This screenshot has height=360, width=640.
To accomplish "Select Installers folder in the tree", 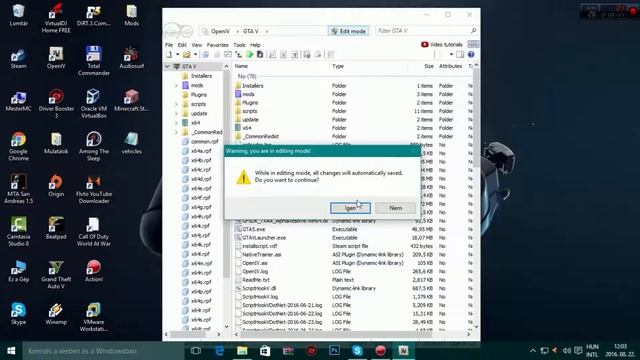I will tap(201, 76).
